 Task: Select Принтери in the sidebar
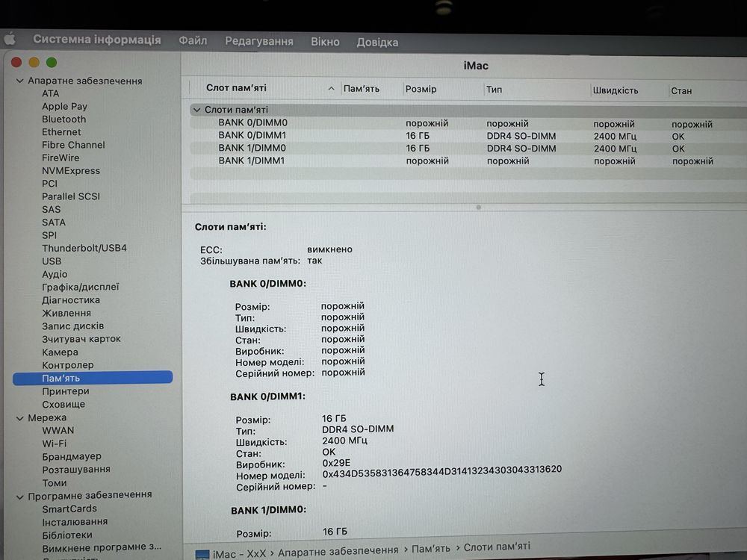66,391
